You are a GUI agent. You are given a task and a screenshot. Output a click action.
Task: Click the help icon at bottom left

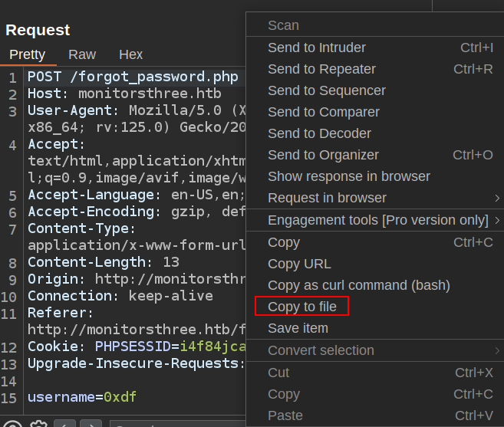pos(12,425)
